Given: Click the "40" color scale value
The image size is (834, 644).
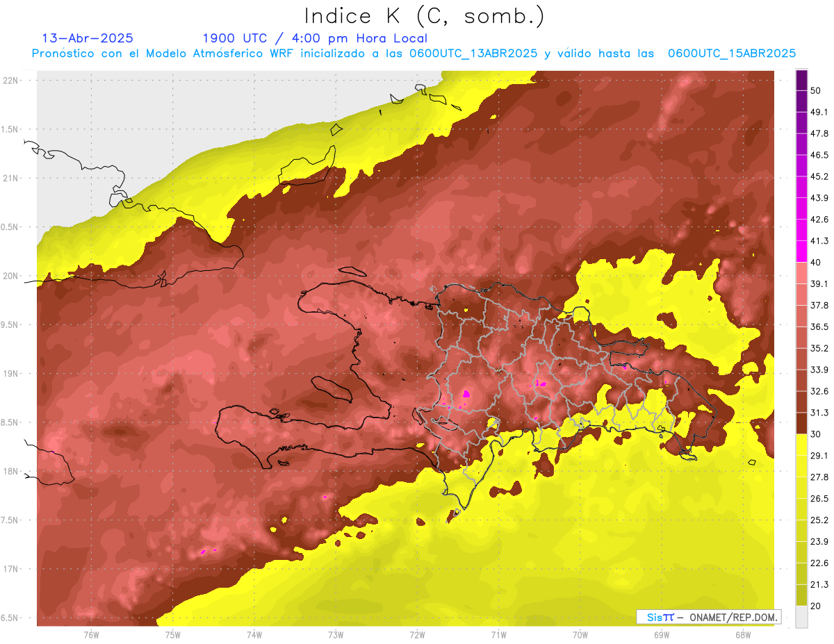Looking at the screenshot, I should (x=817, y=262).
